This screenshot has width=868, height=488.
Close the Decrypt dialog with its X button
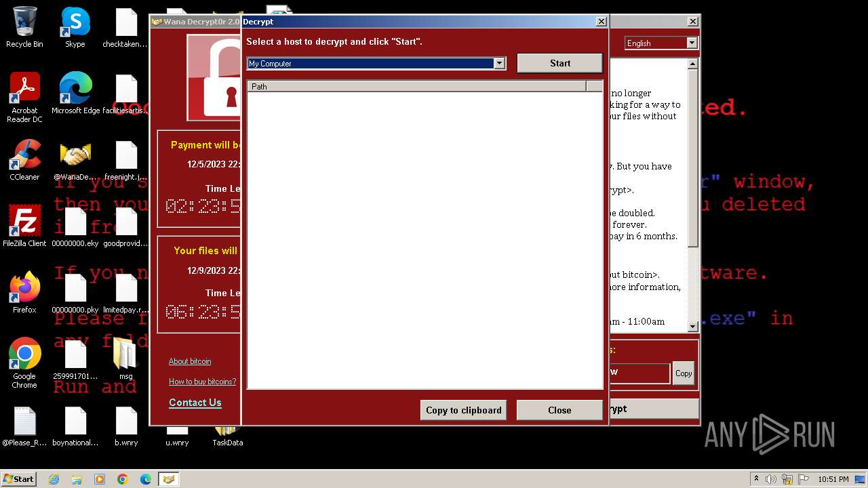(601, 22)
